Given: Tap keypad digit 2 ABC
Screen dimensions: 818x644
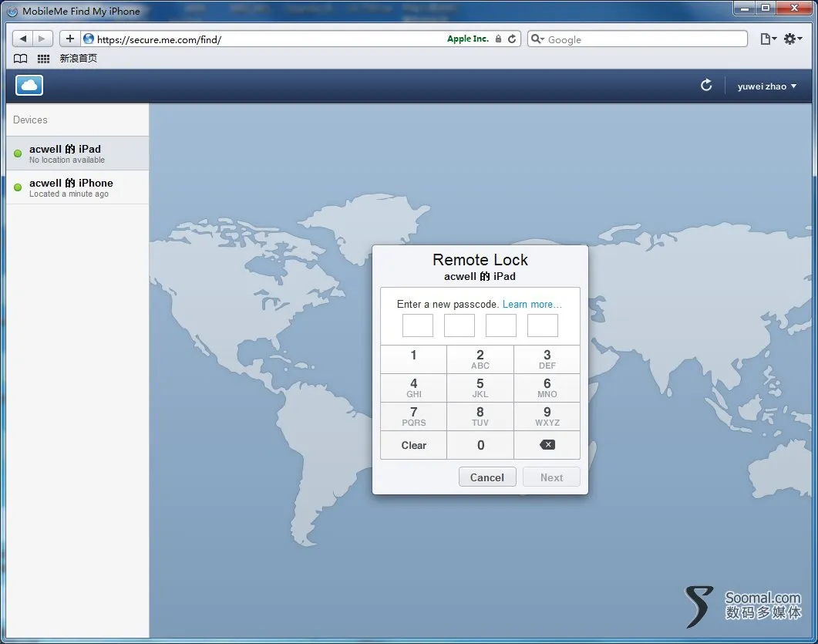Looking at the screenshot, I should coord(480,359).
